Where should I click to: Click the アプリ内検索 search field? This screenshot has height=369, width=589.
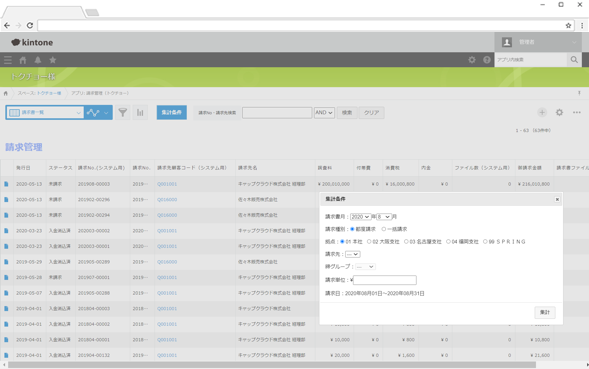click(531, 60)
